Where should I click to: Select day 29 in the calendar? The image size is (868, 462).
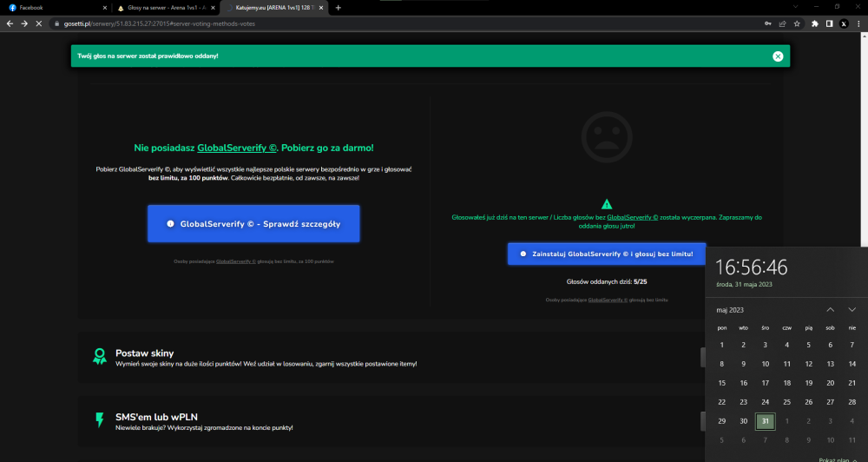[x=722, y=421]
